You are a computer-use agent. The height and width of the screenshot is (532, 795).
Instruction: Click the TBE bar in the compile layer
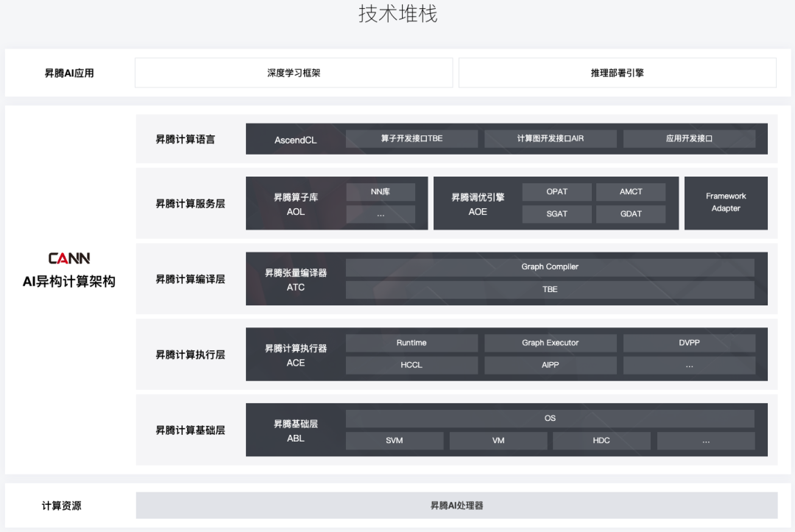click(x=550, y=289)
